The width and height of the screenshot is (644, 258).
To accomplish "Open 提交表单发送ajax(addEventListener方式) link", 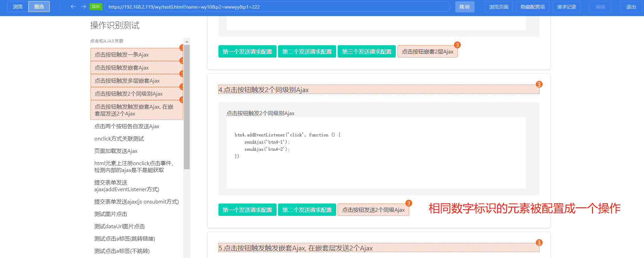I will tap(127, 186).
